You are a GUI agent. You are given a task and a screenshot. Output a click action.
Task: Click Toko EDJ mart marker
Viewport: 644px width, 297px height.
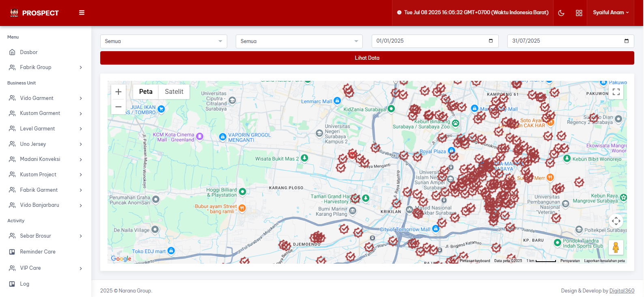coord(171,251)
